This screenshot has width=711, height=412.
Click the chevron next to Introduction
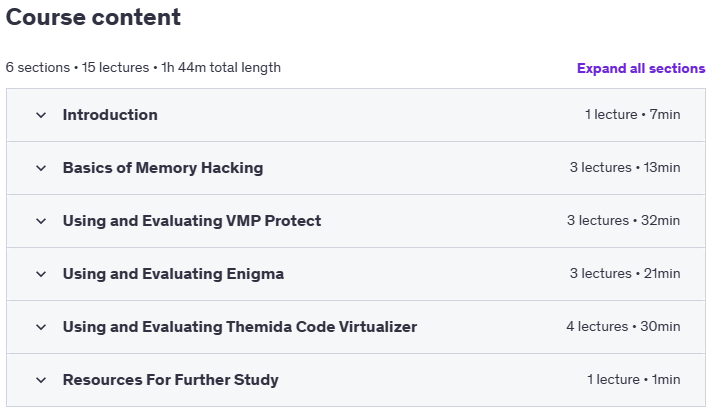pyautogui.click(x=41, y=115)
